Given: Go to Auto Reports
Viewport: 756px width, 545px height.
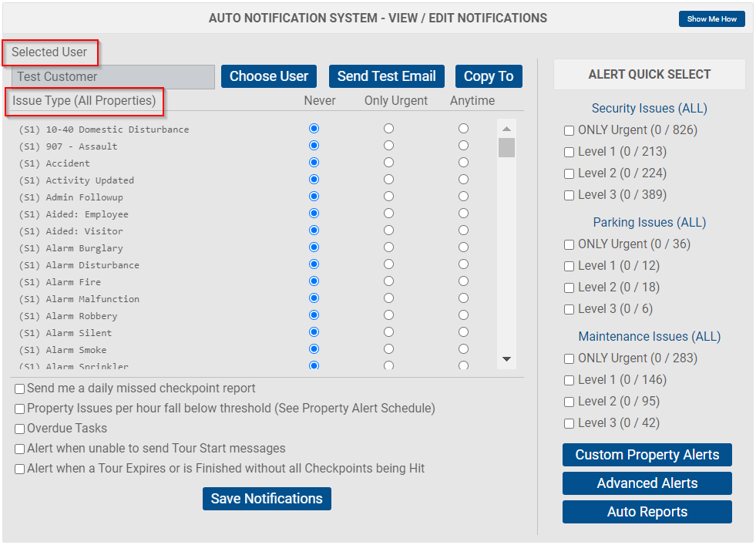Looking at the screenshot, I should pos(647,512).
